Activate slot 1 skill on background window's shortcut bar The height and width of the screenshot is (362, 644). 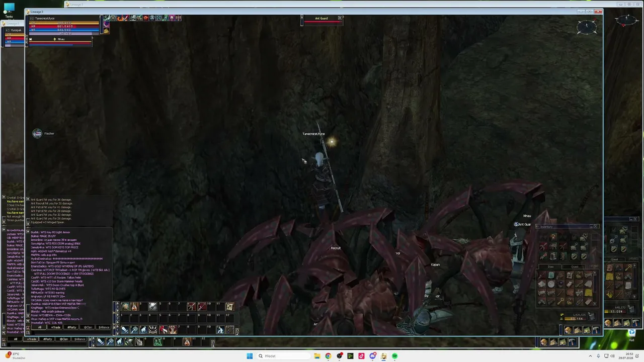(x=101, y=342)
